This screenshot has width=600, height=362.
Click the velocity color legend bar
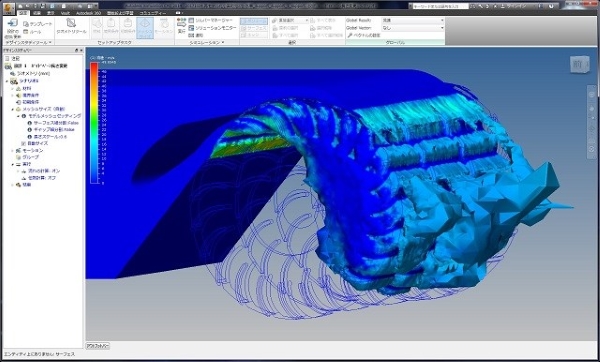pyautogui.click(x=94, y=123)
